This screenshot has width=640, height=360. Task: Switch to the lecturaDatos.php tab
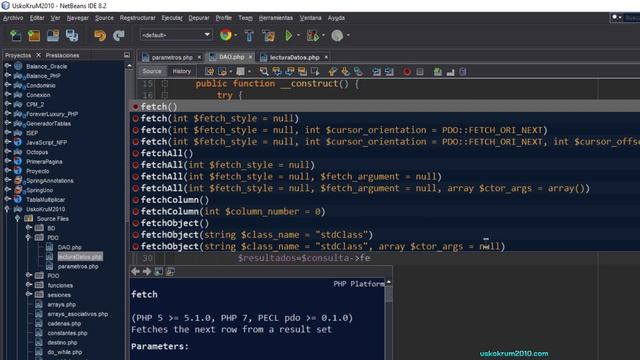pyautogui.click(x=294, y=58)
